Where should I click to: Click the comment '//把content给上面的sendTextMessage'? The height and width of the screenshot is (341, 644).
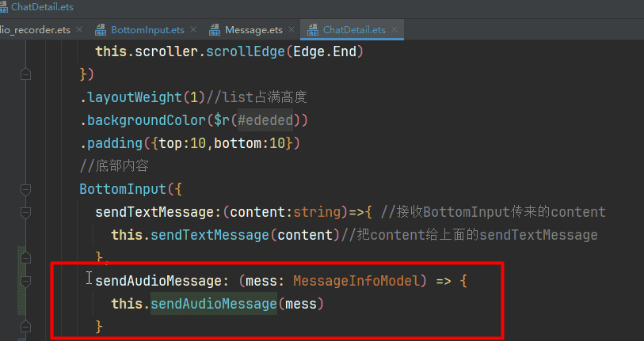click(x=470, y=235)
